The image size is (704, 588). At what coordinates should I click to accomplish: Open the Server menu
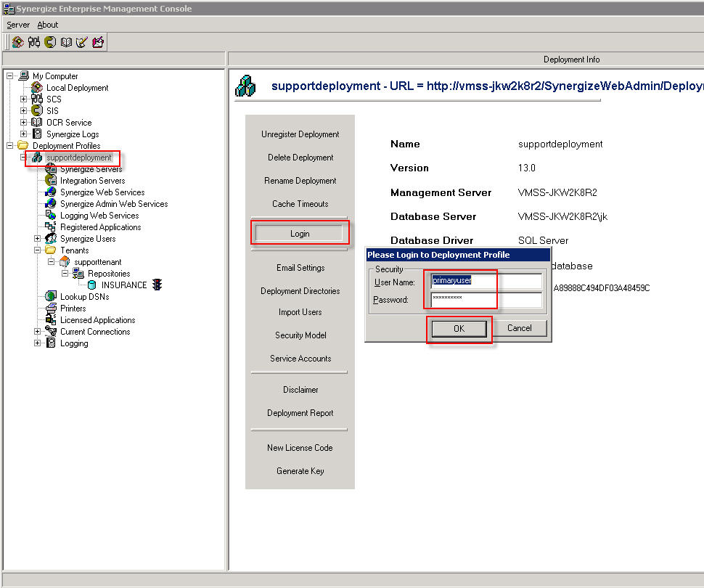pyautogui.click(x=18, y=25)
